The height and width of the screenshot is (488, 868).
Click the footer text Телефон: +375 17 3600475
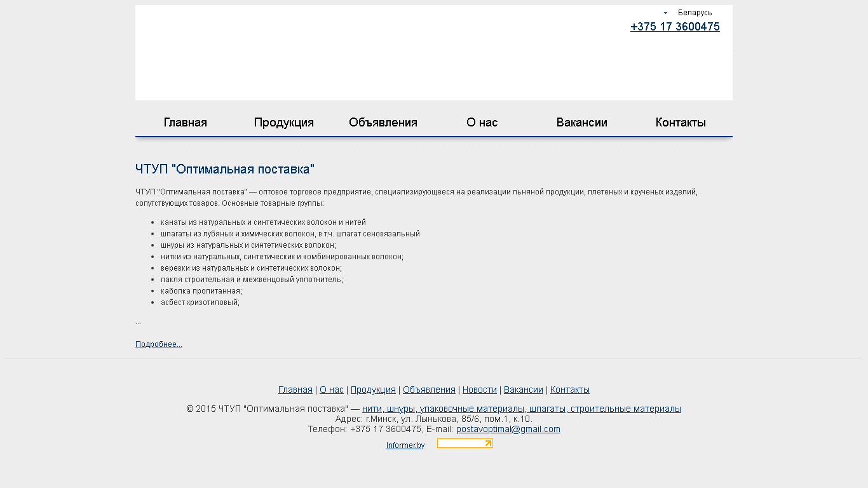coord(365,429)
